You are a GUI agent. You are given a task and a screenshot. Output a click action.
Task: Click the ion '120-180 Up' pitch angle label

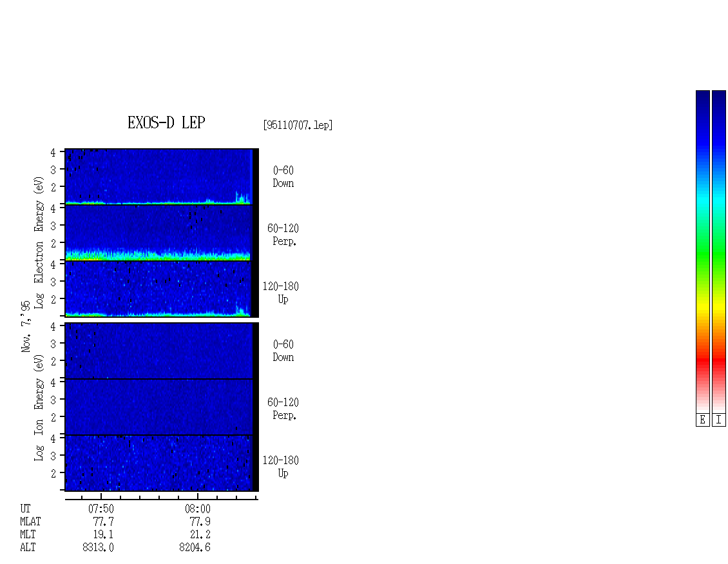tap(280, 467)
